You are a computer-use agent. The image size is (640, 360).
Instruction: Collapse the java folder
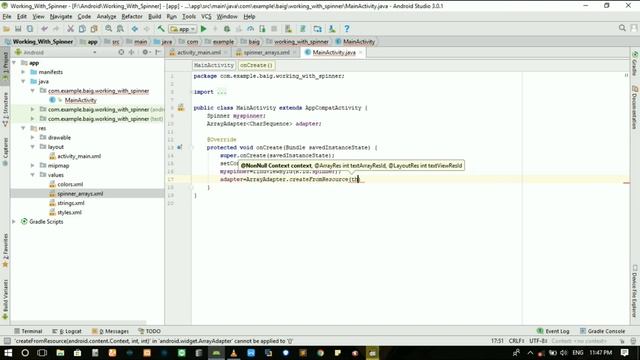coord(23,81)
